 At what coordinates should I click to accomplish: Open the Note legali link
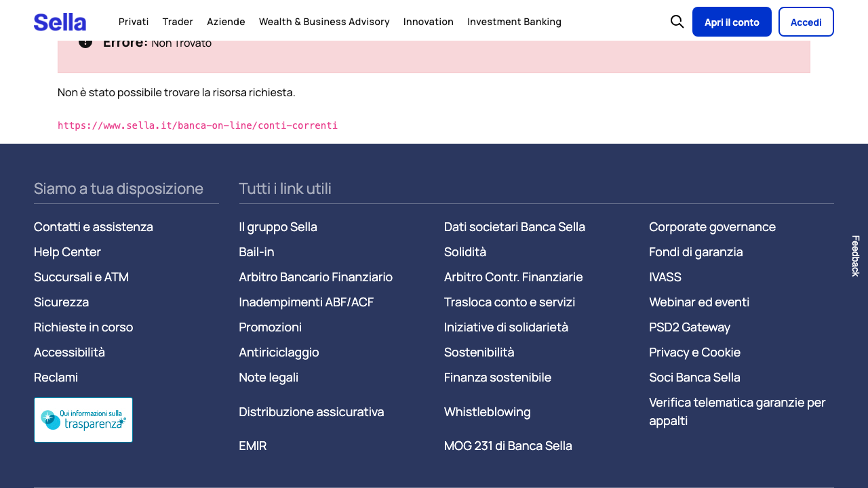click(x=269, y=377)
